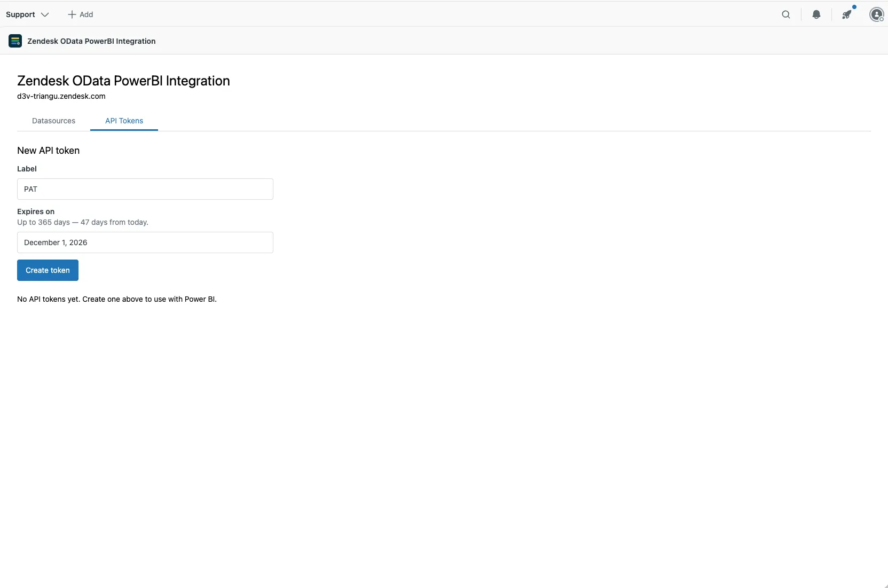Click the 'No API tokens yet' message
Viewport: 888px width, 588px height.
tap(117, 299)
